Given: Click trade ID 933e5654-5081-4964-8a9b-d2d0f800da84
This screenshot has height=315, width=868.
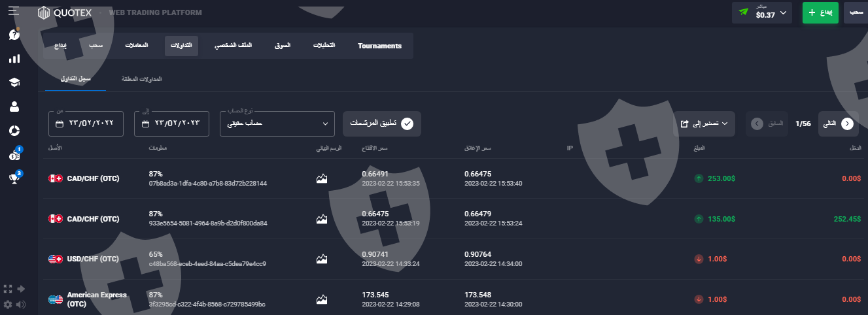Looking at the screenshot, I should coord(208,224).
